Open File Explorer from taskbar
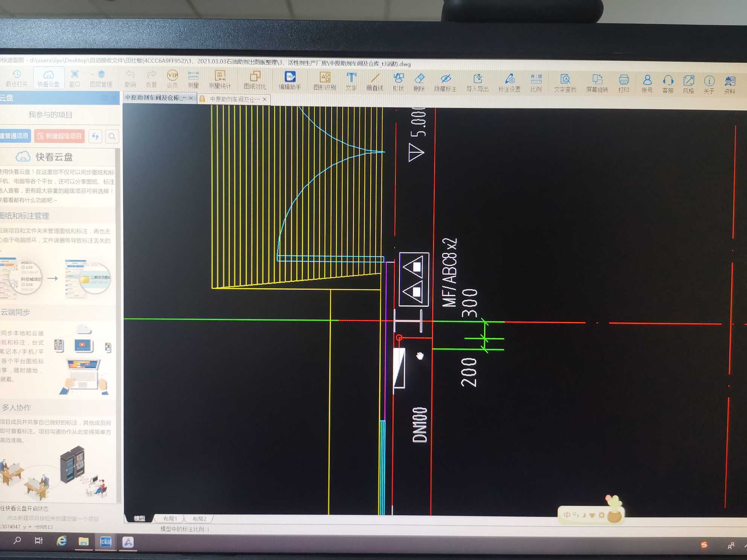The image size is (747, 560). point(83,542)
